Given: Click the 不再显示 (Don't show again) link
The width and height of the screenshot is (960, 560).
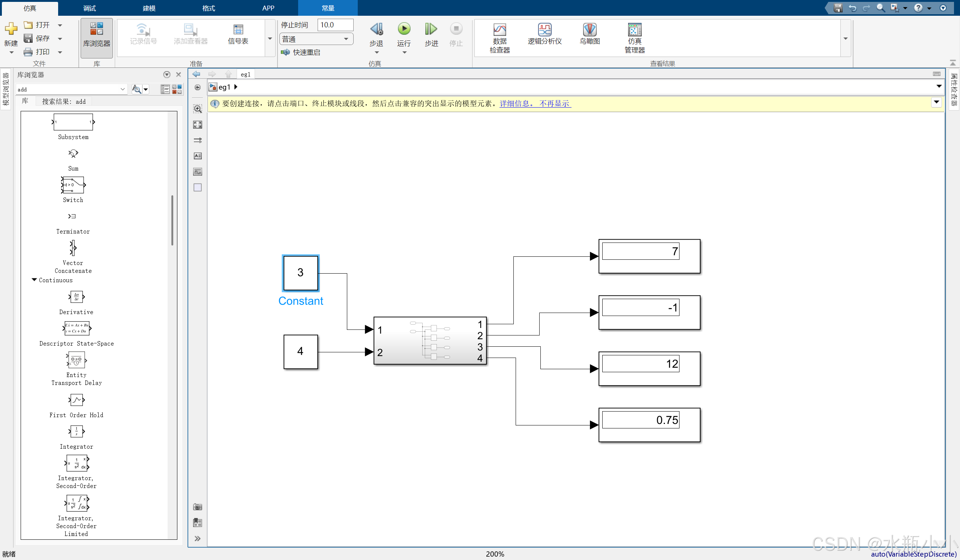Looking at the screenshot, I should pos(554,103).
